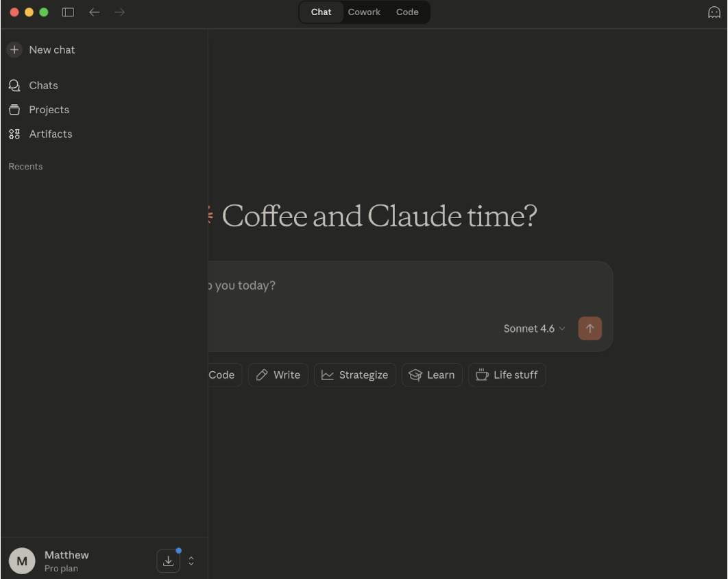Select the Learn suggestion chip
Screen dimensions: 728x579
click(432, 375)
